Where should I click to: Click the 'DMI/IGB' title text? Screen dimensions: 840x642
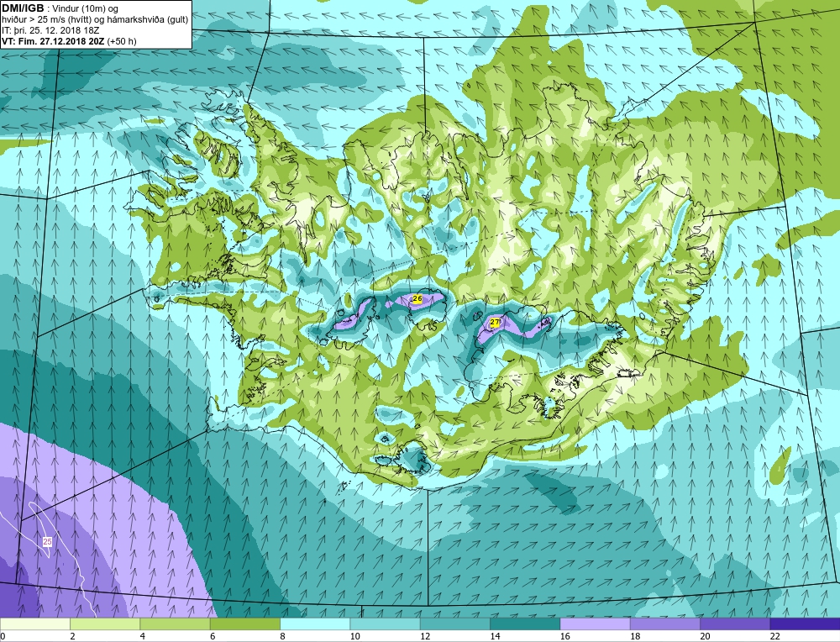click(x=23, y=8)
